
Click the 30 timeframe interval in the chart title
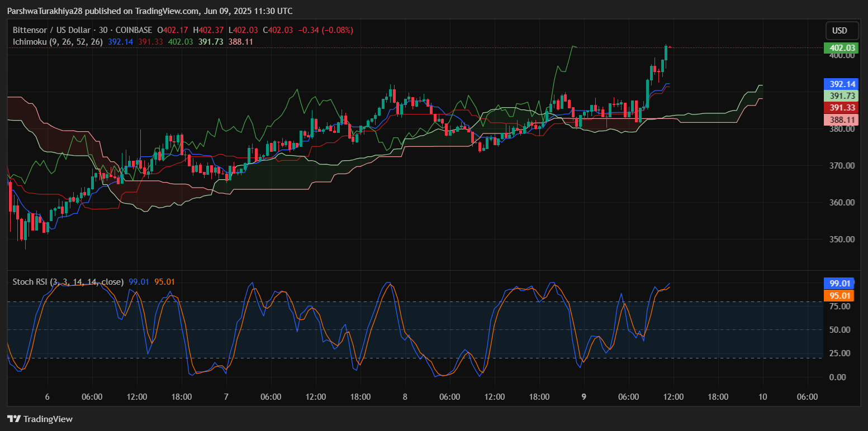(x=103, y=30)
